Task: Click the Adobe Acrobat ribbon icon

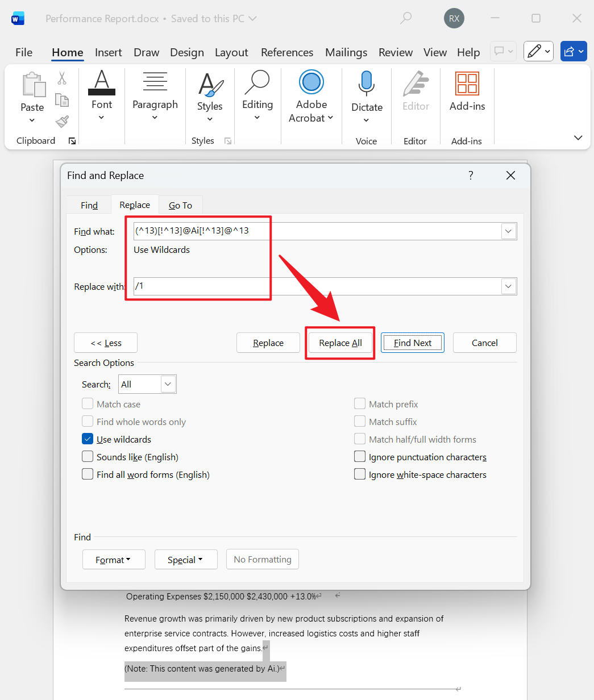Action: 311,83
